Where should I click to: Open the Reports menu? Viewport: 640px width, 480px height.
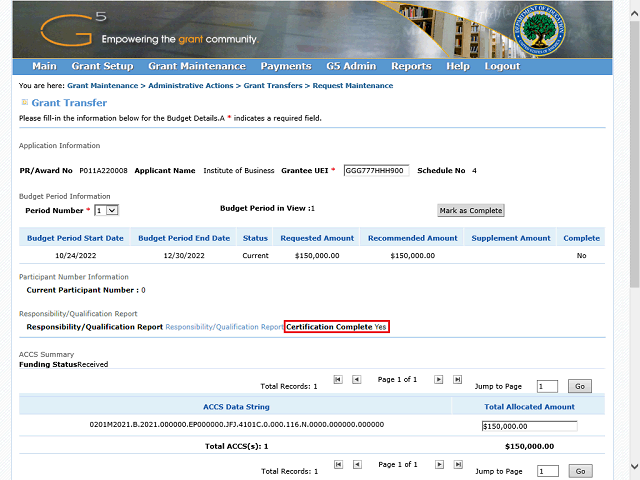[x=411, y=66]
